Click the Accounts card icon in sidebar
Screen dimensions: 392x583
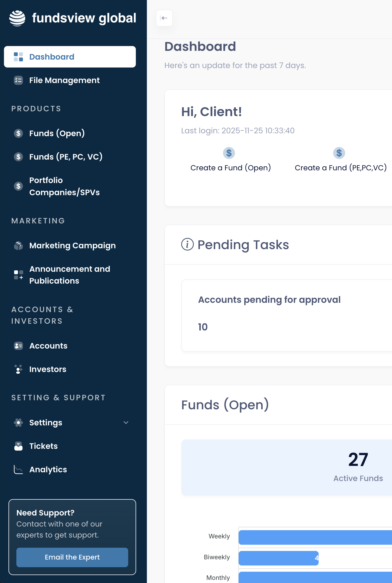coord(18,346)
